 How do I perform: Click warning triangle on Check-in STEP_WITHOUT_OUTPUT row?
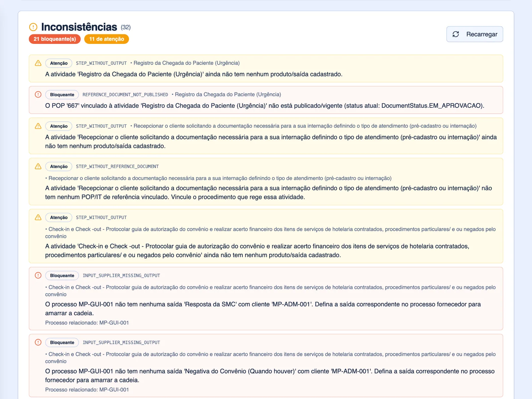[38, 217]
